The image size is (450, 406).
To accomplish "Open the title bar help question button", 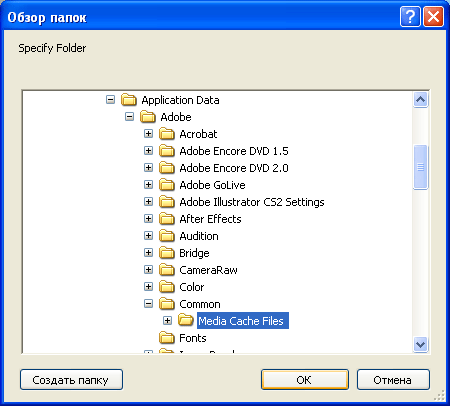I will [x=410, y=16].
